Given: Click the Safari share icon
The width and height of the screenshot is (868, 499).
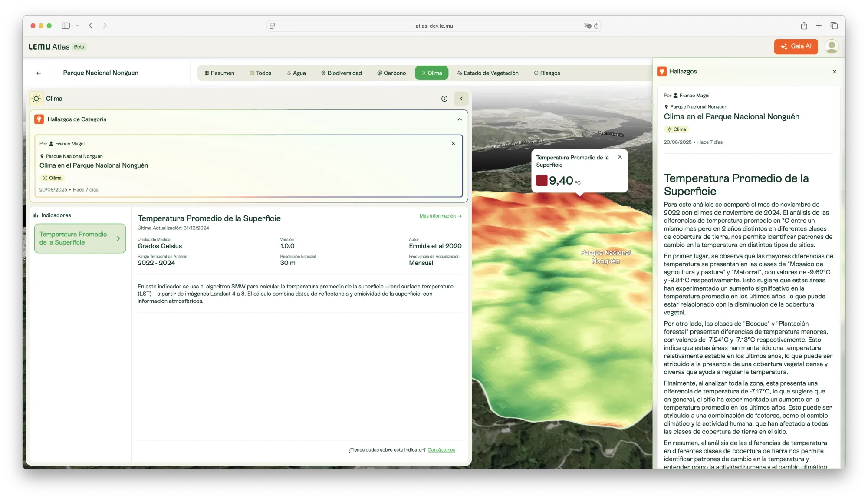Looking at the screenshot, I should (804, 26).
